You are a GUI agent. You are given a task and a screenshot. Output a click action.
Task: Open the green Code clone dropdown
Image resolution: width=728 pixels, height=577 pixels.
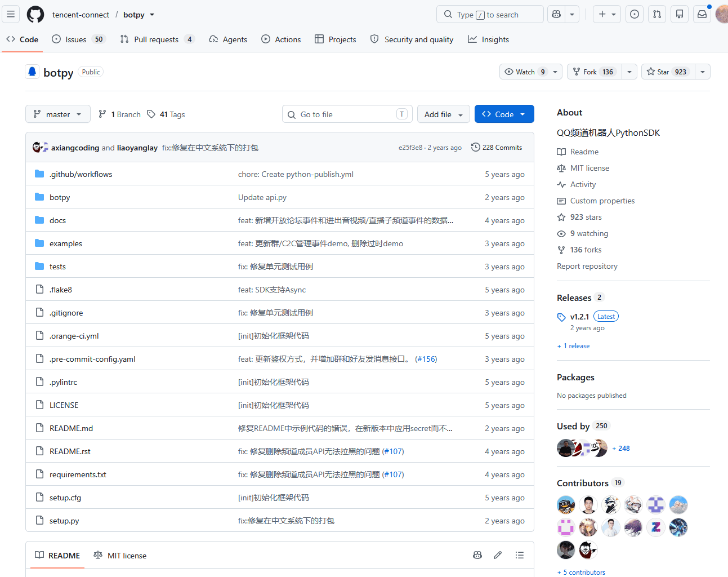tap(504, 114)
